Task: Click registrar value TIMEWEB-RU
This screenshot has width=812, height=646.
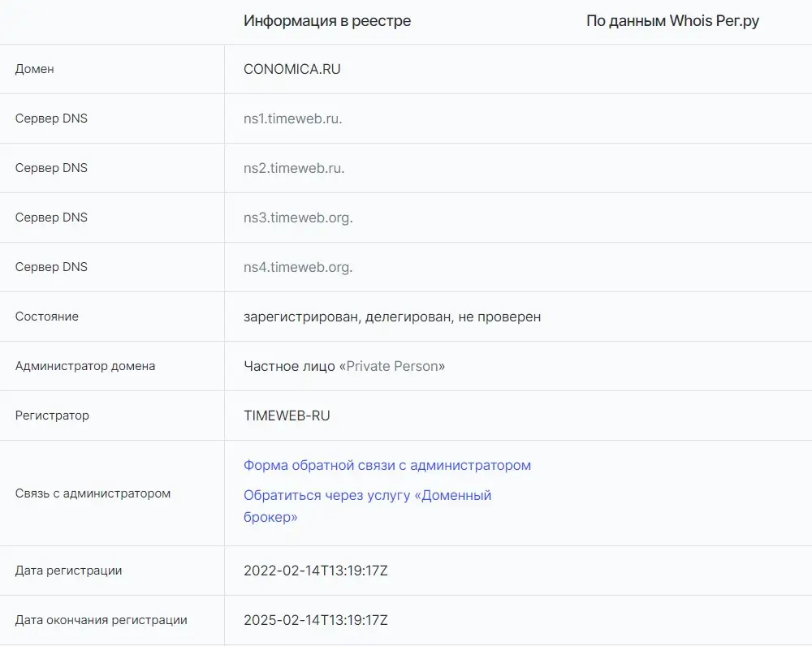Action: 287,416
